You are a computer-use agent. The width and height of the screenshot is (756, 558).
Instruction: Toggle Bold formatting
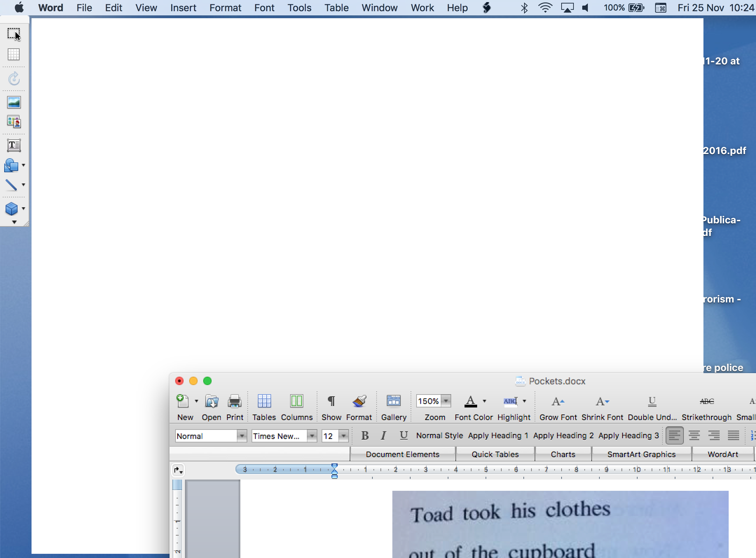[365, 435]
